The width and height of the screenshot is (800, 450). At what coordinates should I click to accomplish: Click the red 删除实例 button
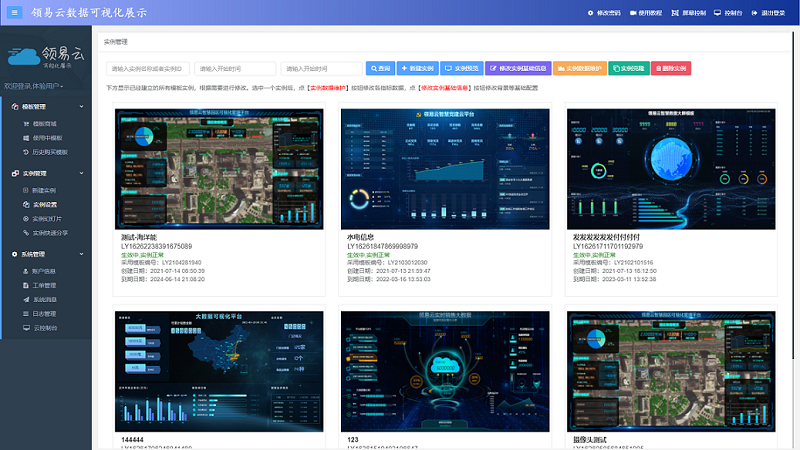click(671, 68)
